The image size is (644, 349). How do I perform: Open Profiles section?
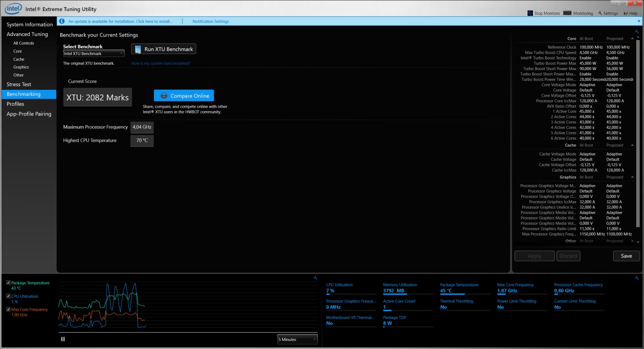tap(15, 104)
